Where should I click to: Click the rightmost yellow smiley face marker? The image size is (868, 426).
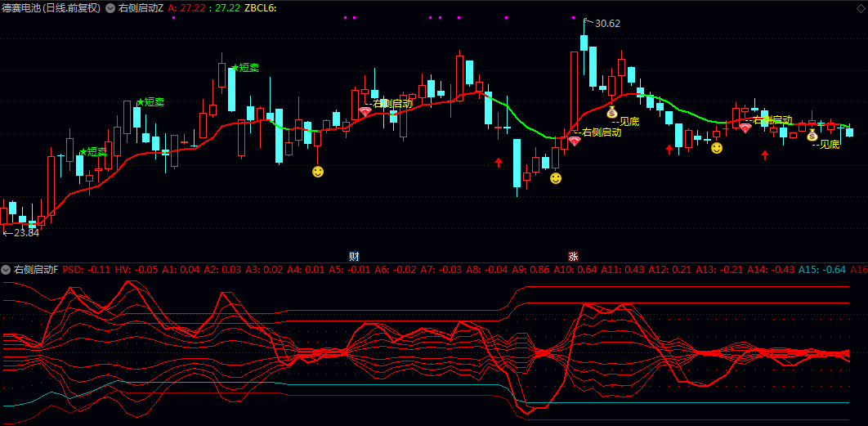717,148
